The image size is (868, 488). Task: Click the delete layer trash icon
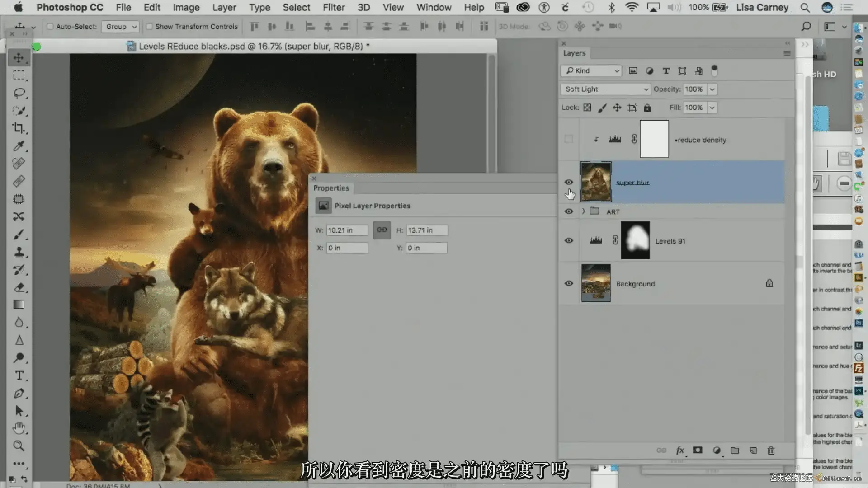(771, 450)
